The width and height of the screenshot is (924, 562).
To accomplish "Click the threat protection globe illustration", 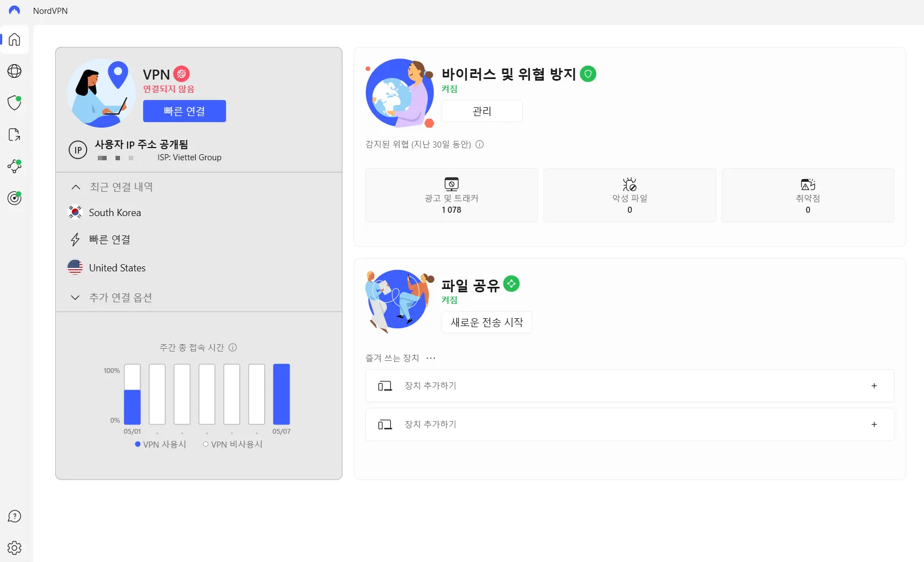I will pyautogui.click(x=400, y=93).
